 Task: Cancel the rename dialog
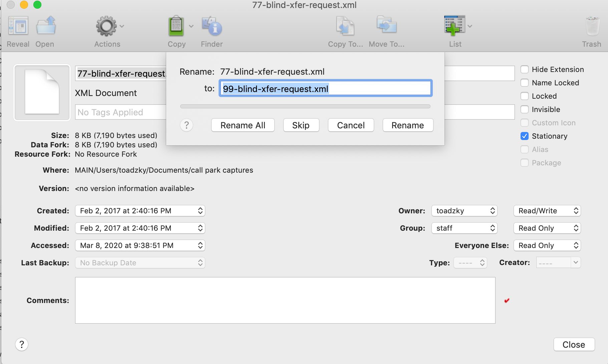(x=351, y=125)
